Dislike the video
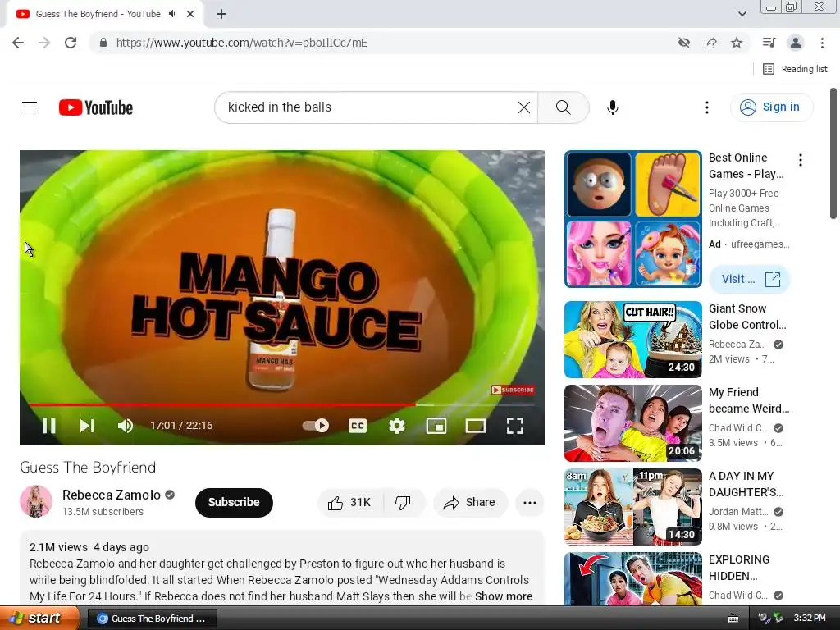Screen dimensions: 840x630 (x=404, y=503)
